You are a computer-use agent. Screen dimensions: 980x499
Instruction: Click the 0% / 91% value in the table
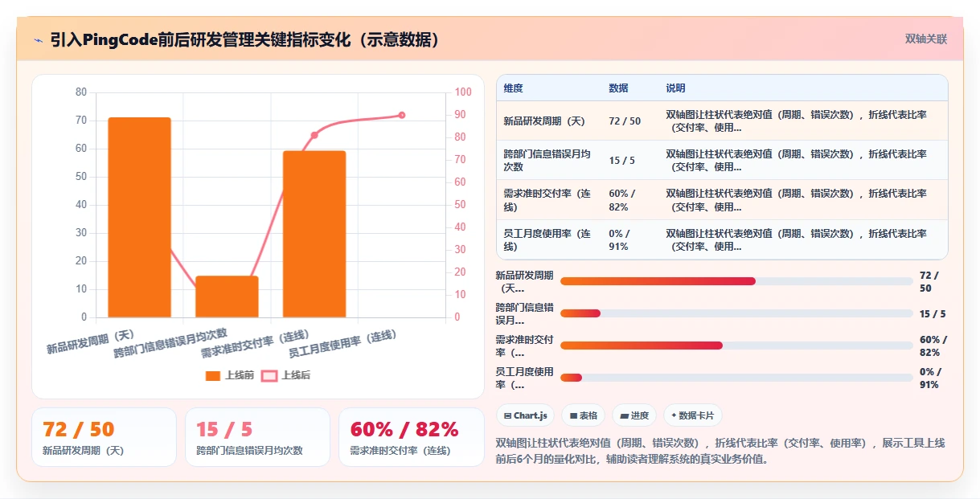click(x=620, y=239)
